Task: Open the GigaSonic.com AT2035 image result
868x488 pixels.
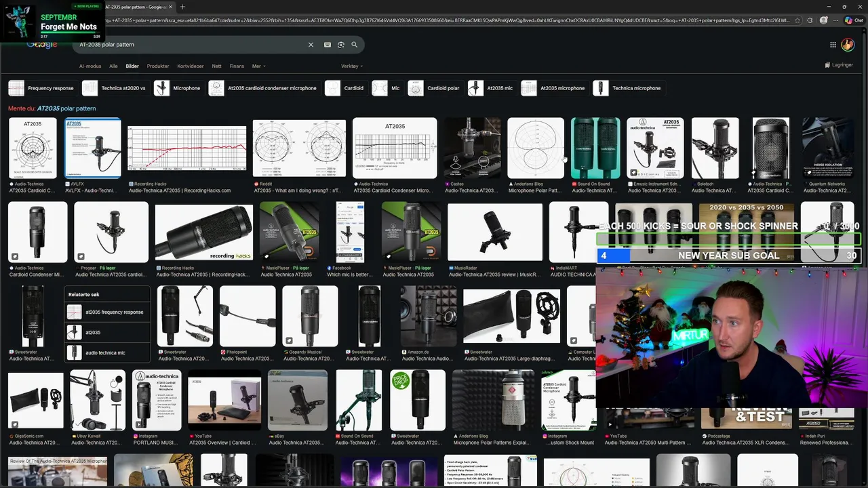Action: [35, 400]
